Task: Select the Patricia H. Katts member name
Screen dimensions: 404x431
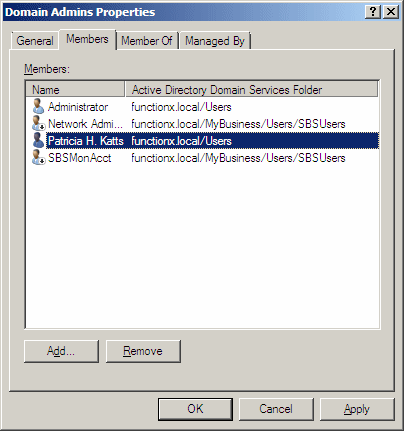Action: click(x=86, y=141)
